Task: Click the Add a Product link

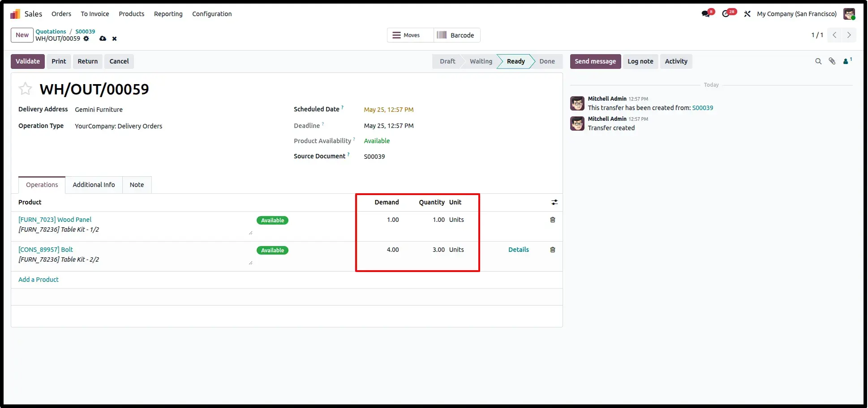Action: [39, 280]
